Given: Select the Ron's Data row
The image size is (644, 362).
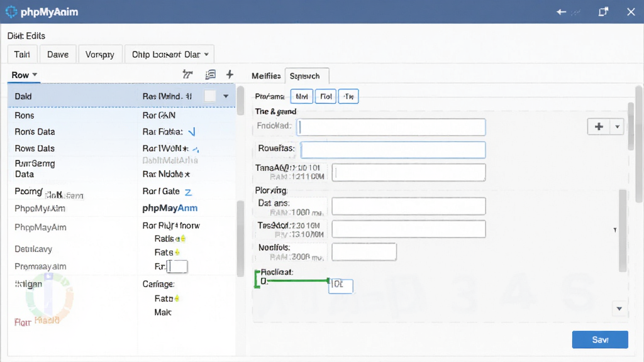Looking at the screenshot, I should 121,132.
